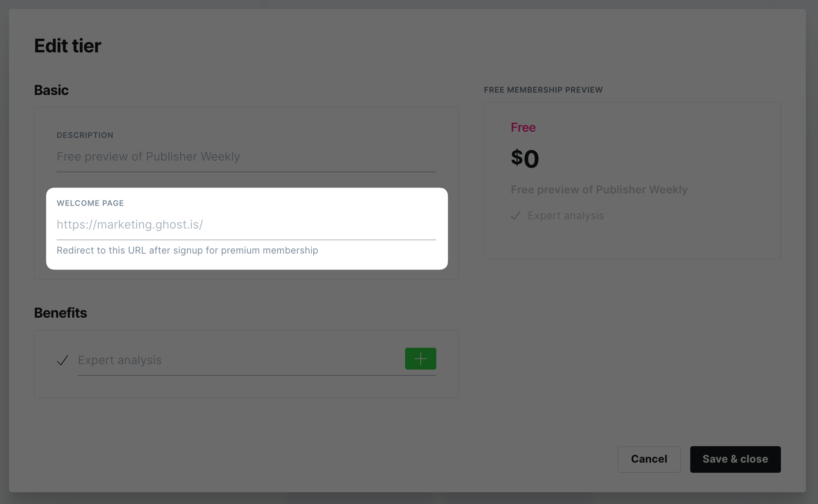Screen dimensions: 818x504
Task: Click the Cancel button
Action: [x=649, y=459]
